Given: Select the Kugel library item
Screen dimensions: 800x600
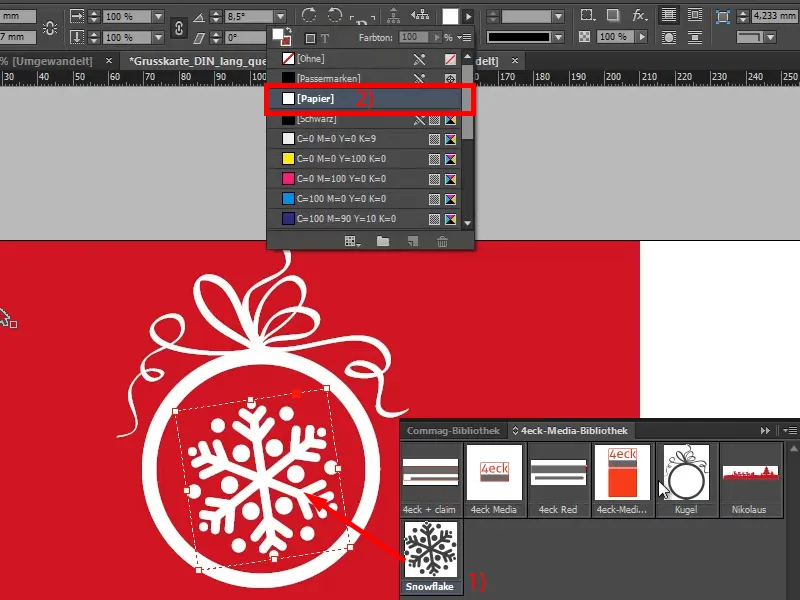Looking at the screenshot, I should click(686, 480).
